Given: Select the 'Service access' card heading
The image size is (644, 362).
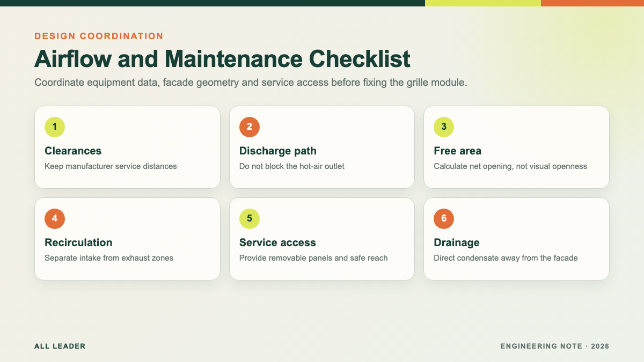Looking at the screenshot, I should [x=277, y=242].
